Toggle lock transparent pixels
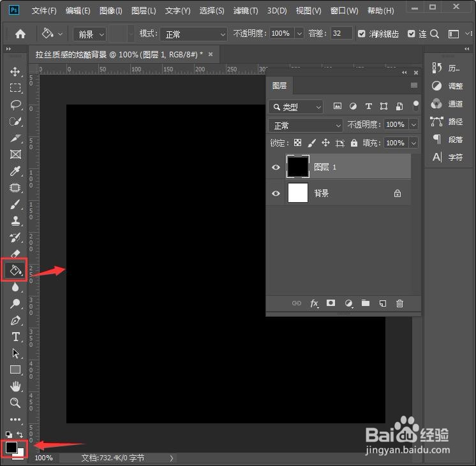The height and width of the screenshot is (466, 476). [298, 143]
